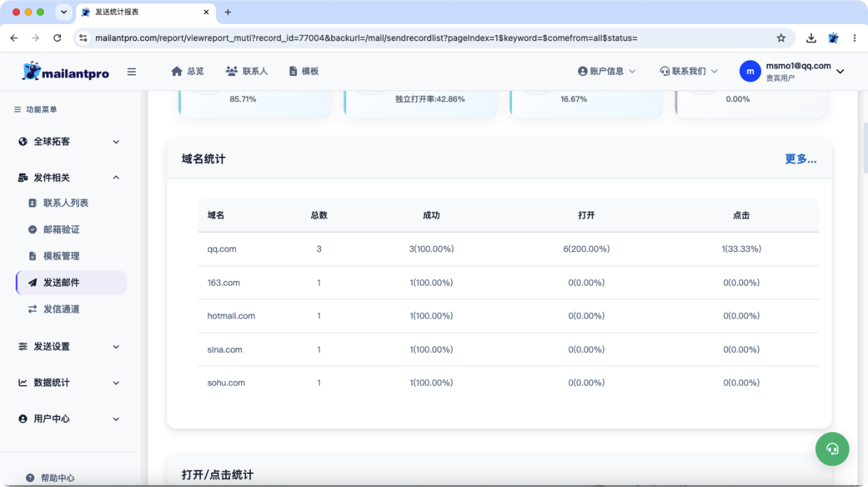Viewport: 868px width, 487px height.
Task: Open 总览 home icon in top nav
Action: [177, 71]
